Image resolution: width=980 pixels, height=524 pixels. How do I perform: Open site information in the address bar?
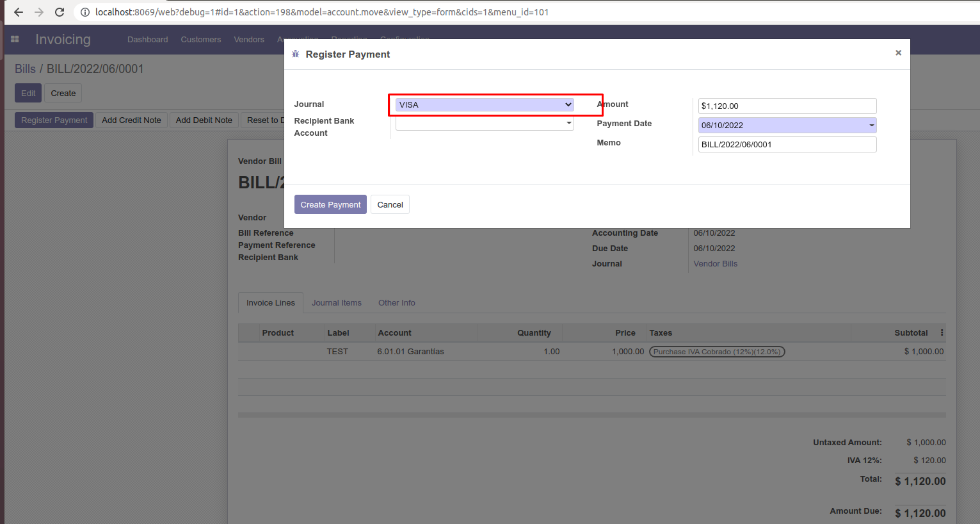click(x=85, y=12)
